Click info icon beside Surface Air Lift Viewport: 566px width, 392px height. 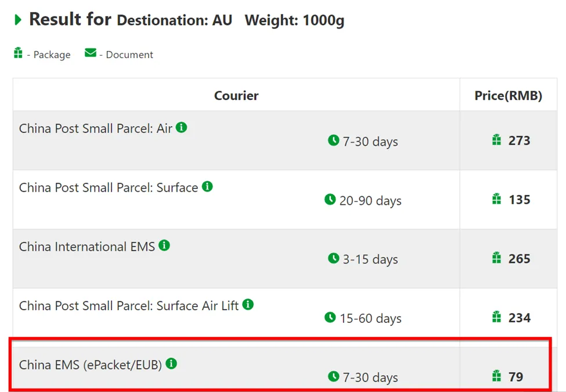(248, 304)
